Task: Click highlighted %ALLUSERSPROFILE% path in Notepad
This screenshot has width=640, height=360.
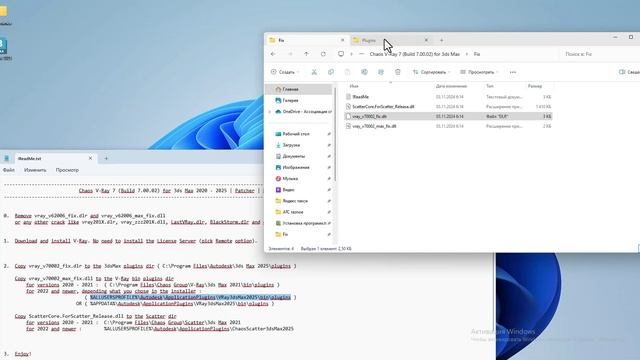Action: tap(190, 297)
